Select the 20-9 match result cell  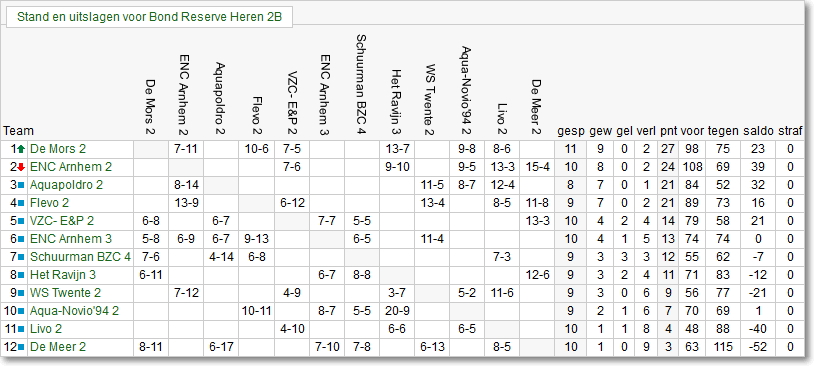[x=397, y=311]
